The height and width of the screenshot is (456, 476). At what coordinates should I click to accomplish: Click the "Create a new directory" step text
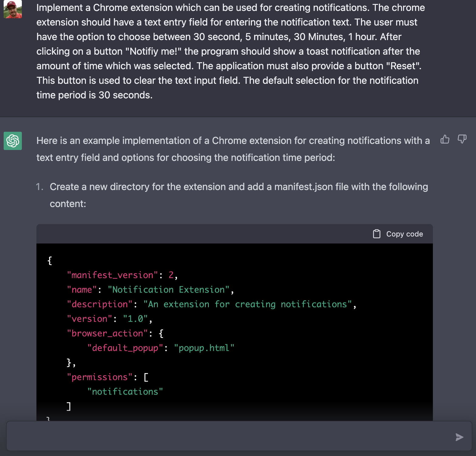point(239,195)
